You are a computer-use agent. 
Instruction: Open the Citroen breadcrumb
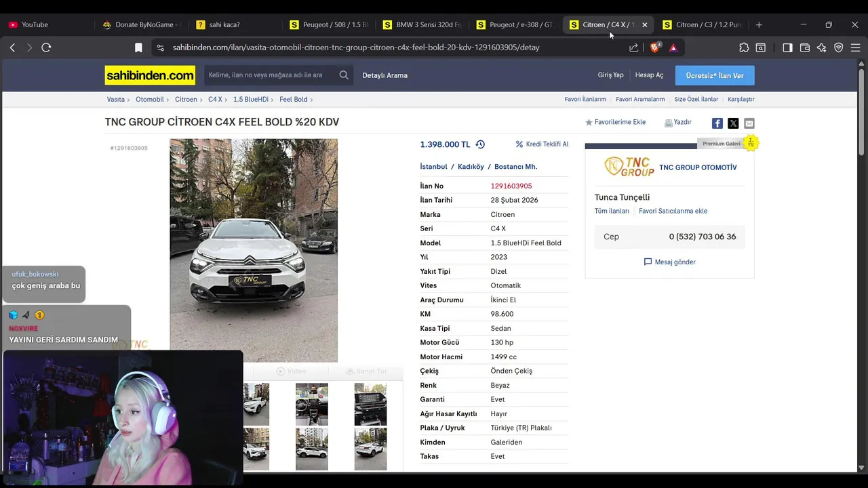(186, 99)
